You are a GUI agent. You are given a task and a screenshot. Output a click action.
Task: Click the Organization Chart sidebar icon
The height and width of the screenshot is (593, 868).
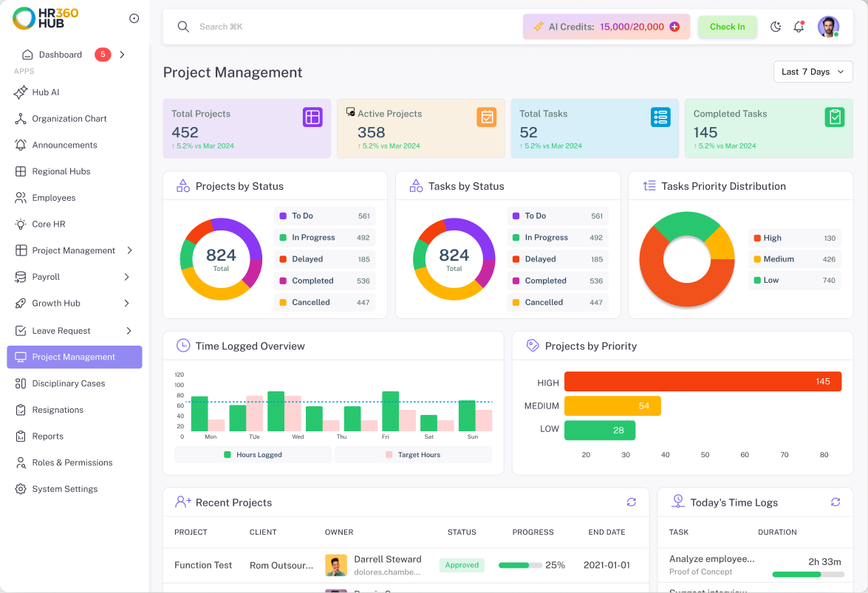[21, 118]
